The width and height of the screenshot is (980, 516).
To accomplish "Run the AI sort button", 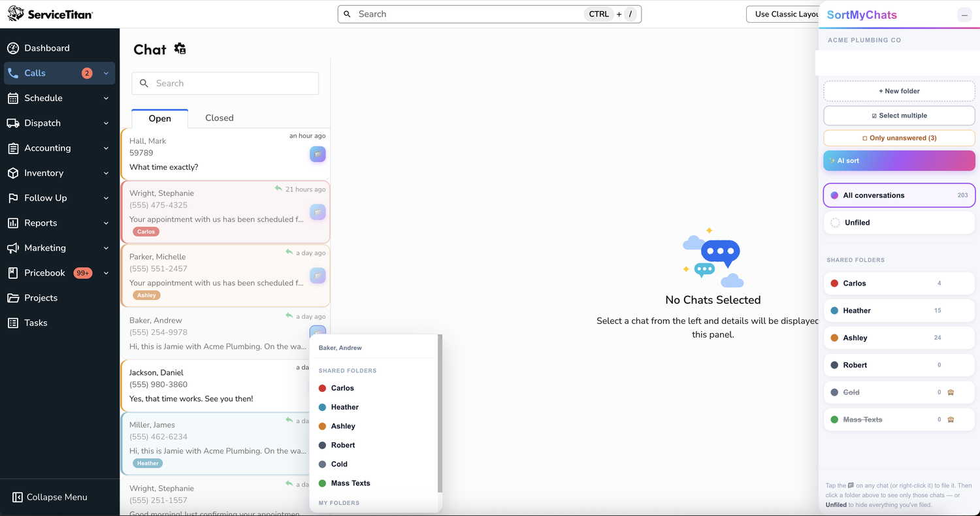I will pos(899,161).
